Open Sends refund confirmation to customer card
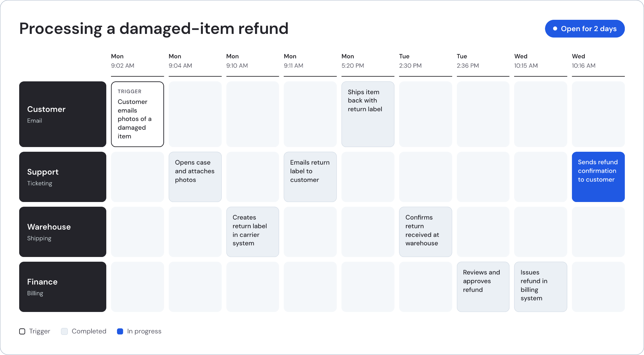The width and height of the screenshot is (644, 355). [598, 177]
